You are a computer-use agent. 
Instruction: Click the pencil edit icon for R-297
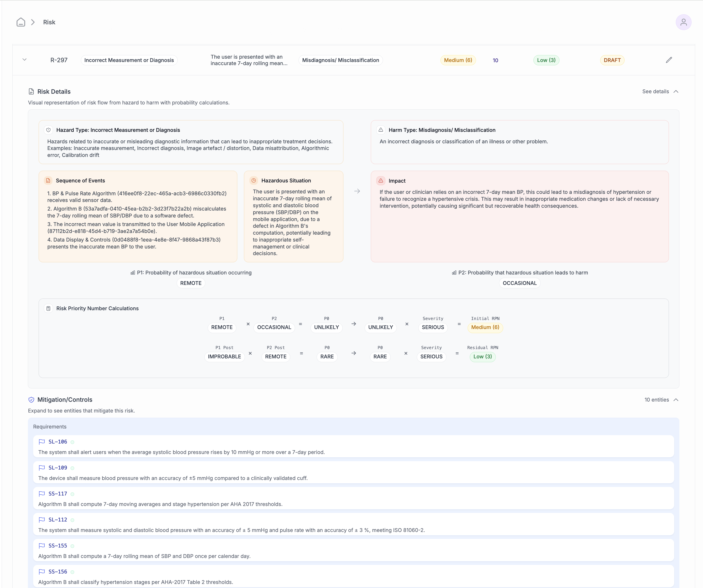[669, 60]
